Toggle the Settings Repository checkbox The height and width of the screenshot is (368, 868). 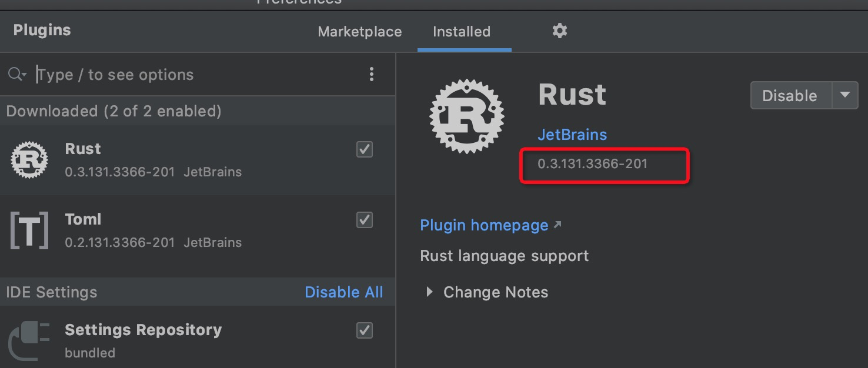point(365,330)
